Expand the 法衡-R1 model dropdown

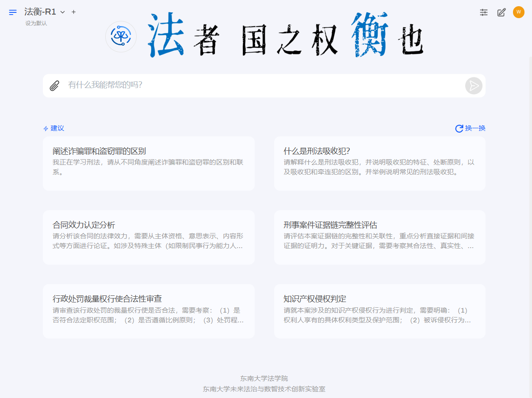tap(62, 12)
